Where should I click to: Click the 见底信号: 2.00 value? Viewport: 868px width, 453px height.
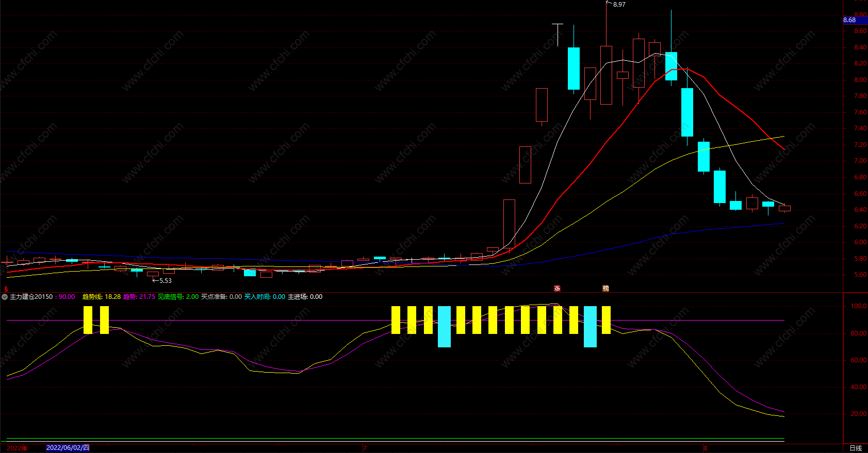point(178,297)
